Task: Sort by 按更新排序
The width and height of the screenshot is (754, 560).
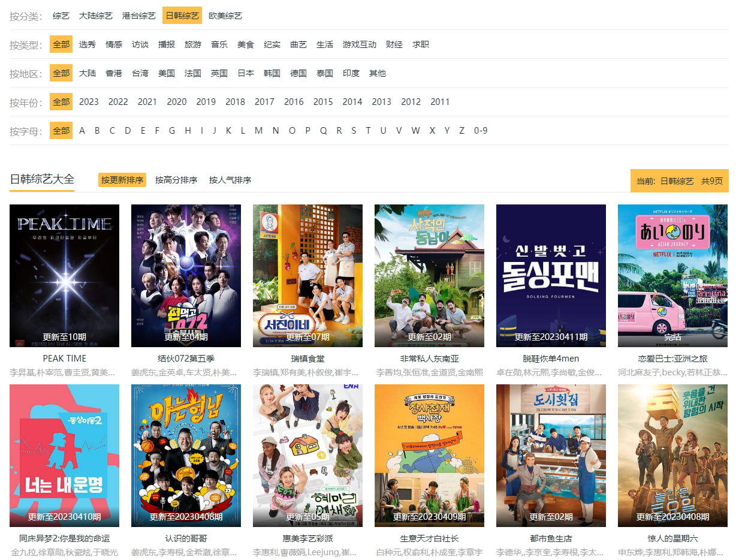Action: 122,180
